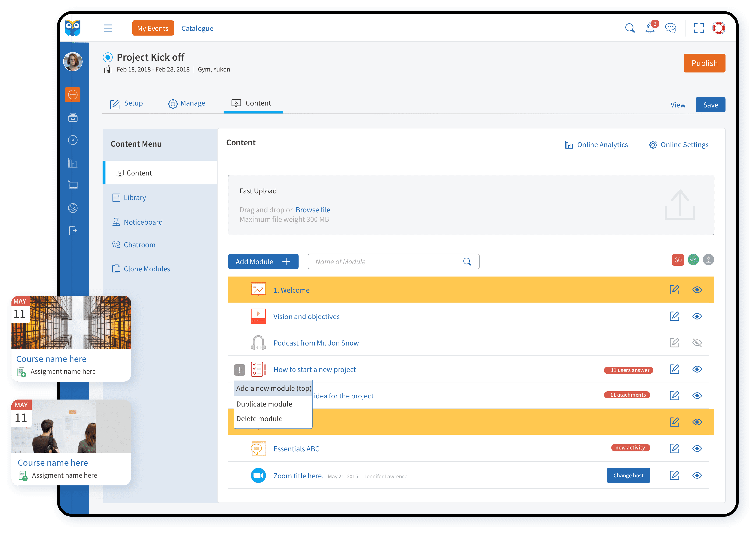Edit the Zoom title here module
The image size is (756, 534).
click(x=674, y=476)
